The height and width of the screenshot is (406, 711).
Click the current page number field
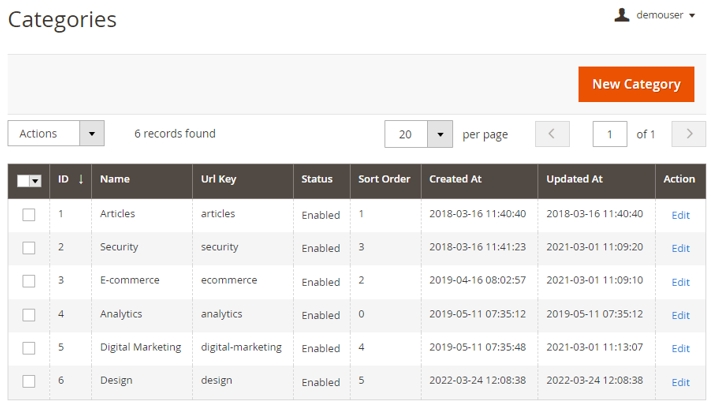pyautogui.click(x=610, y=134)
